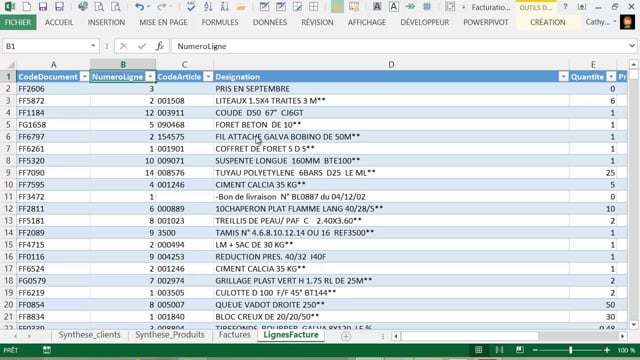This screenshot has width=640, height=360.
Task: Open the FORMULES ribbon tab
Action: click(x=220, y=22)
